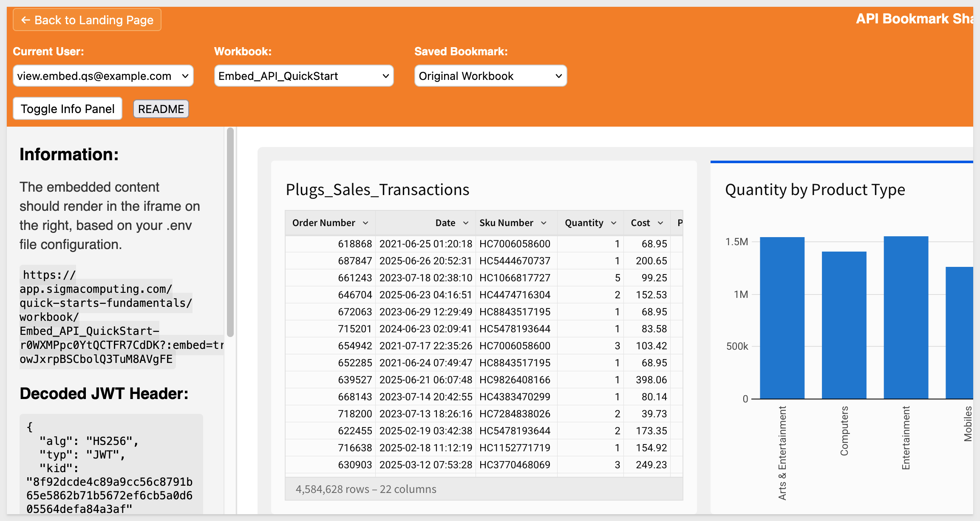Click the Plugs_Sales_Transactions table title
This screenshot has height=521, width=980.
pos(377,190)
